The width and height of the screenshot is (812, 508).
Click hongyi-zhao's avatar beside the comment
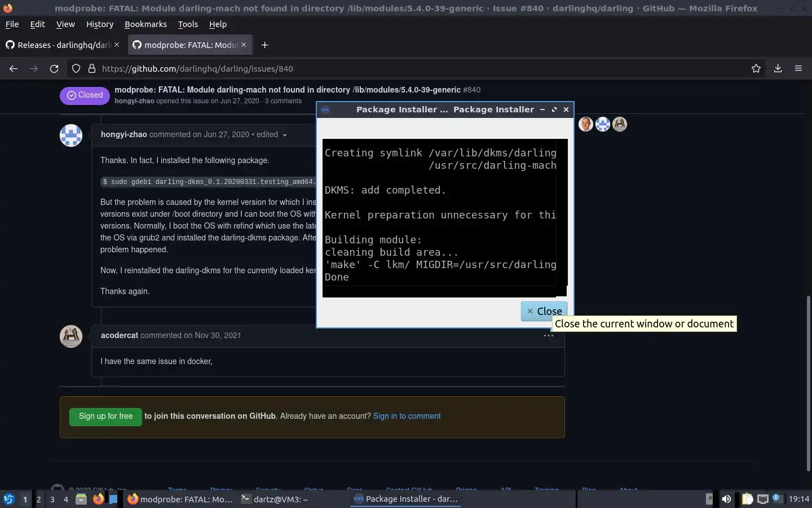tap(71, 135)
